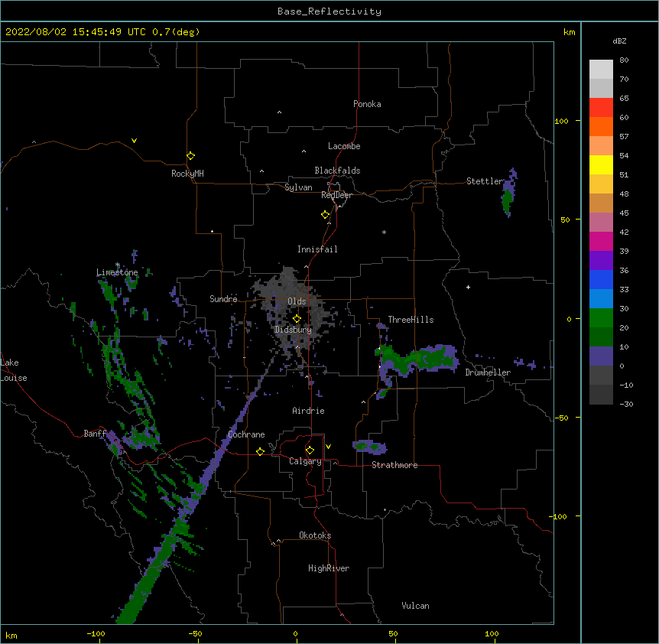
Task: Click the 100 tick on right km axis
Action: pyautogui.click(x=561, y=121)
